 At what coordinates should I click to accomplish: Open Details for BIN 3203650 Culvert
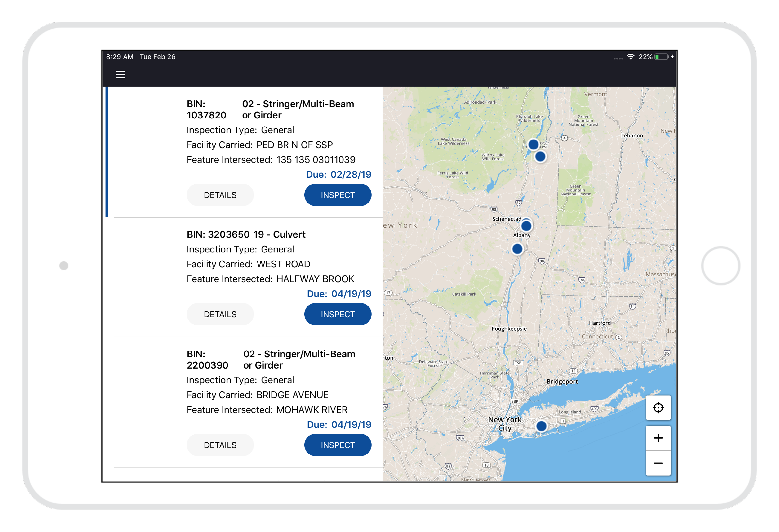click(x=220, y=314)
